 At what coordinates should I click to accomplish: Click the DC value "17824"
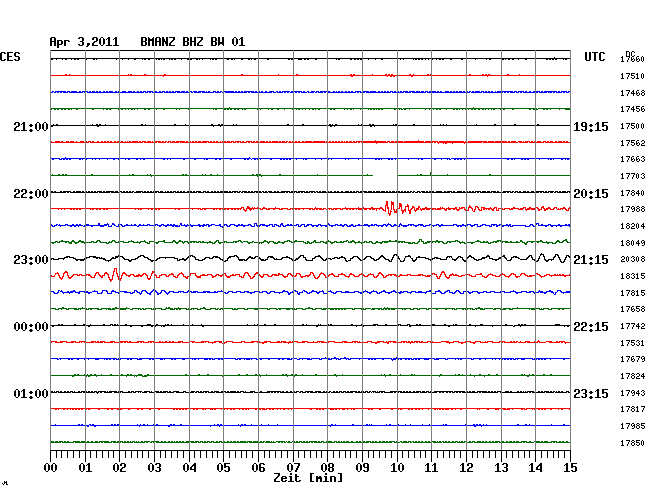point(633,376)
